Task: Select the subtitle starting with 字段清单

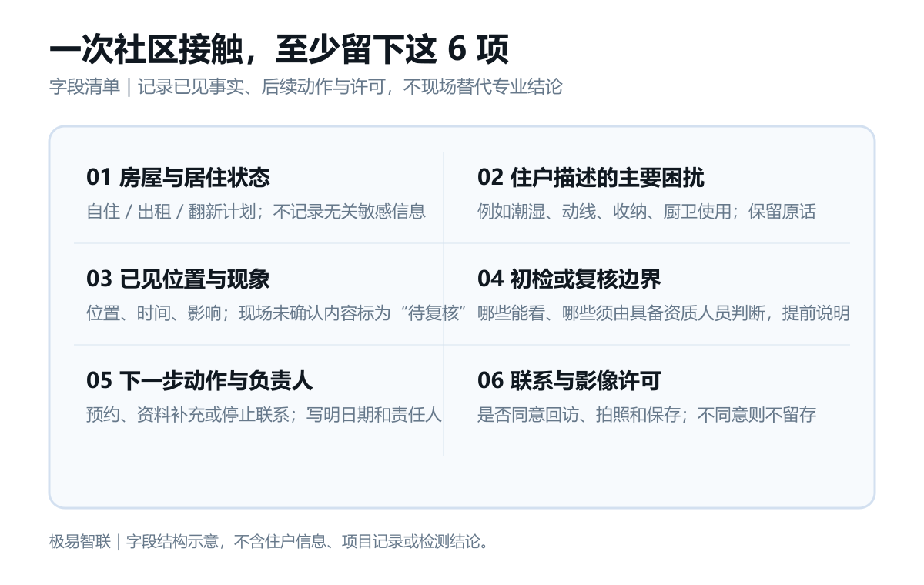Action: tap(306, 87)
